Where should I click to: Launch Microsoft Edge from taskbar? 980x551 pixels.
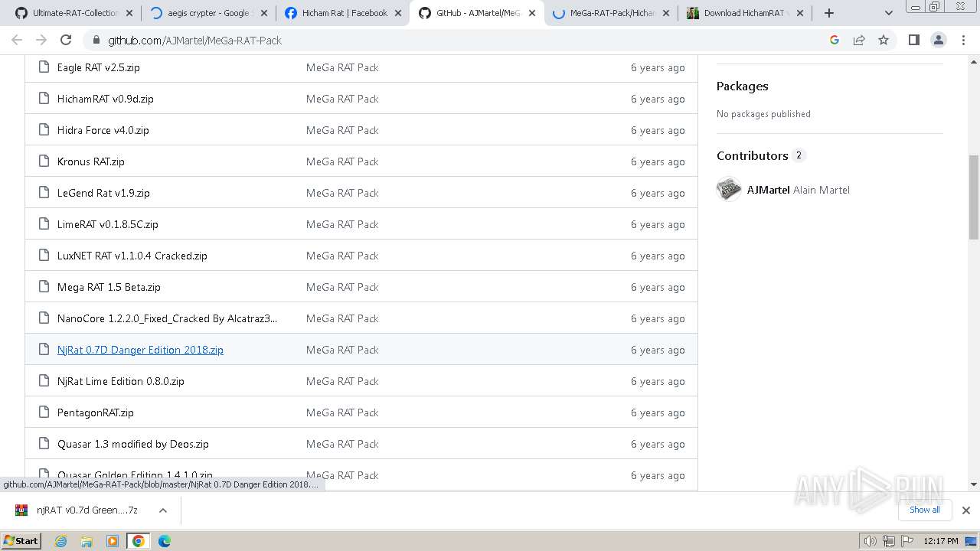(164, 541)
